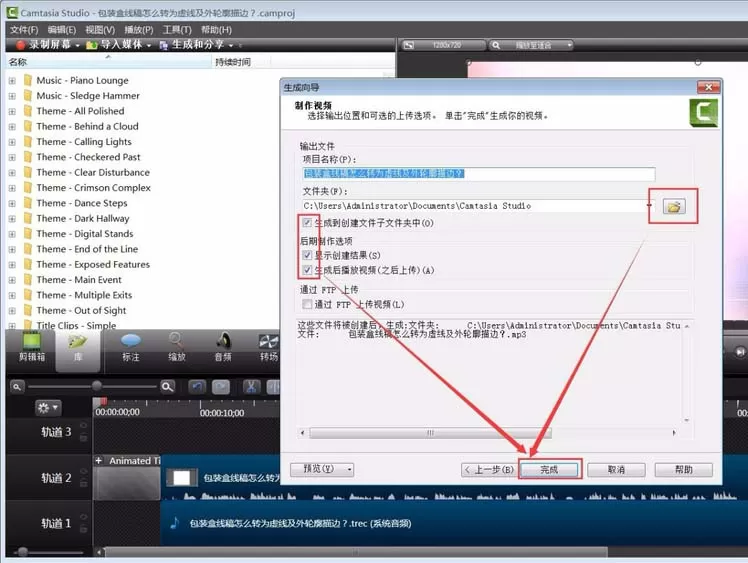748x563 pixels.
Task: Toggle visibility eye on 轨道 3
Action: pos(83,425)
